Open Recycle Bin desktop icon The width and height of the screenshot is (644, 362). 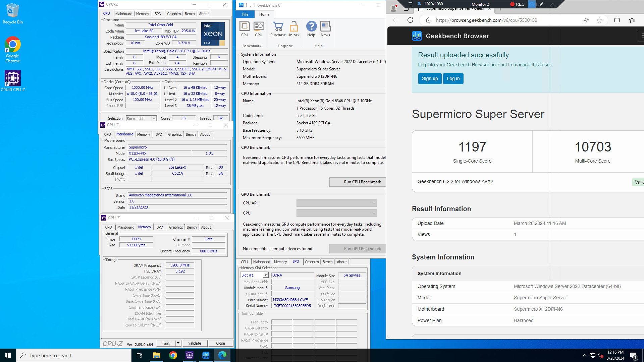[12, 14]
